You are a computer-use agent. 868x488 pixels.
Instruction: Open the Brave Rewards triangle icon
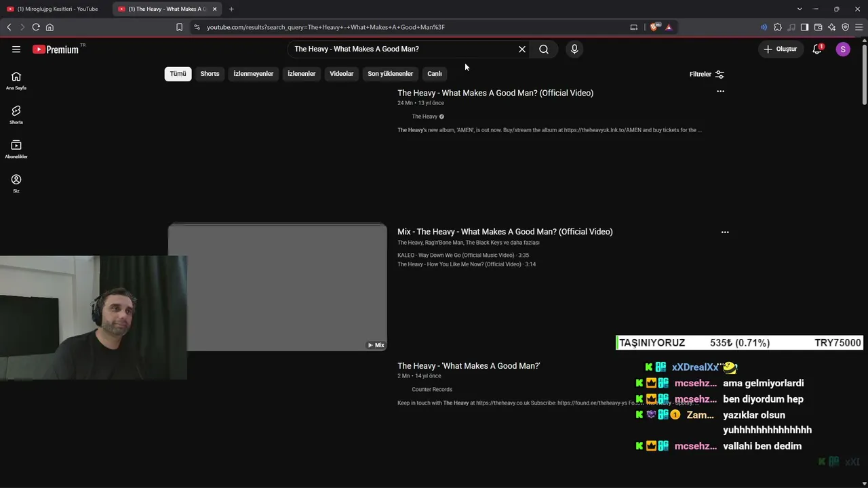(x=669, y=27)
